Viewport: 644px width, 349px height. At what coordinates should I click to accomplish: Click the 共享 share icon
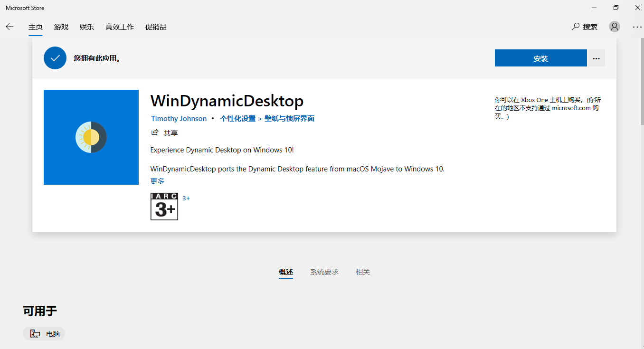coord(155,132)
